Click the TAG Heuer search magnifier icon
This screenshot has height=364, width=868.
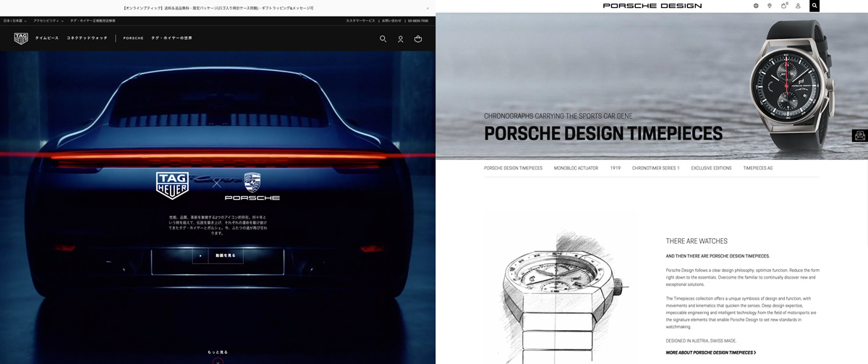pyautogui.click(x=383, y=38)
